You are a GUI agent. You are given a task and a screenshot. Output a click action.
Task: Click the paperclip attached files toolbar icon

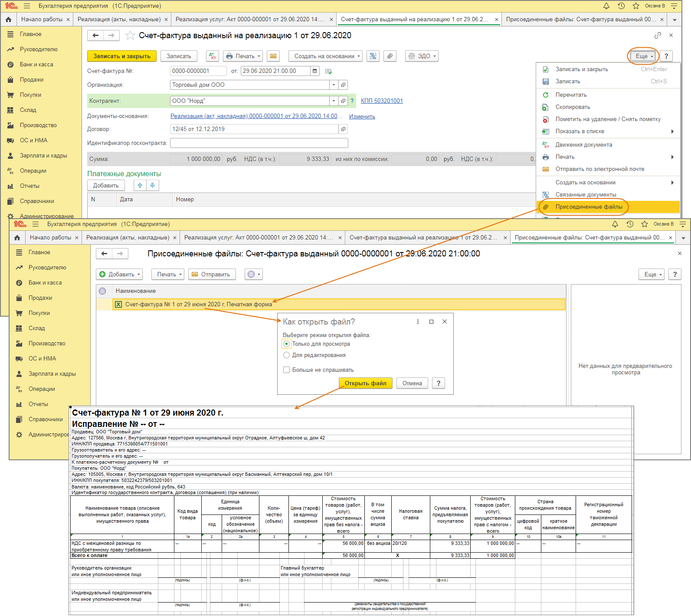pos(390,56)
